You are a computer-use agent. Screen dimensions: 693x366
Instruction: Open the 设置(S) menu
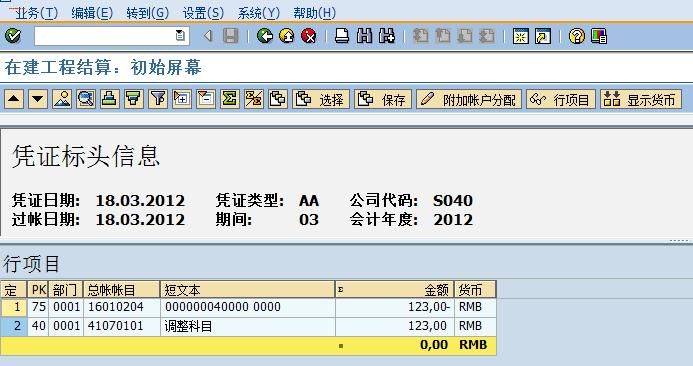click(203, 13)
